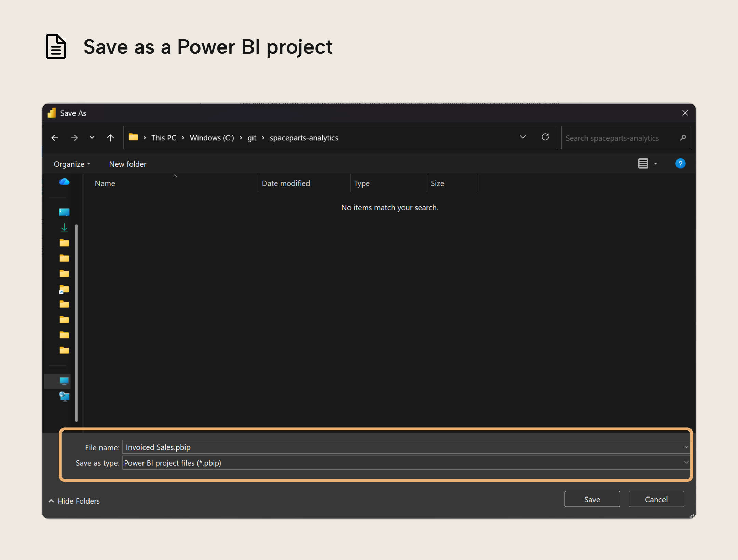Create a New folder
This screenshot has width=738, height=560.
127,164
